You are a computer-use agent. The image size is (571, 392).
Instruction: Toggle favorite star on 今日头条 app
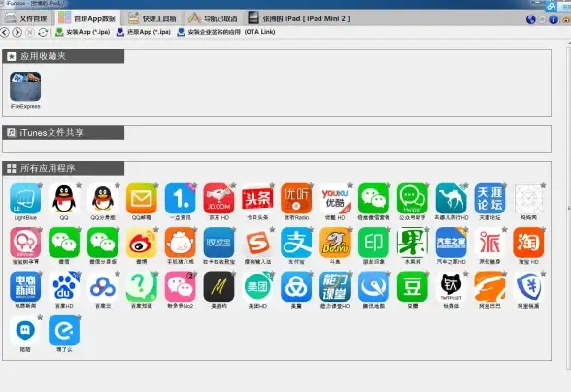[x=272, y=185]
